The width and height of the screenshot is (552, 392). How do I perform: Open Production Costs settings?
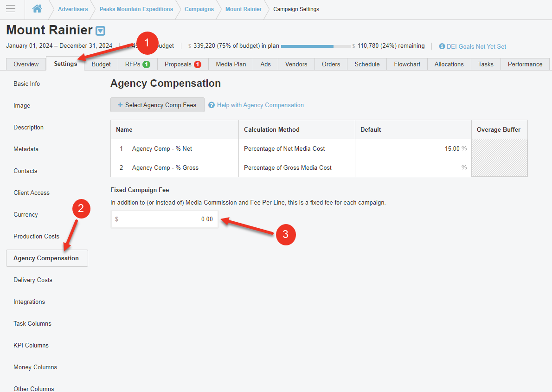(x=36, y=236)
